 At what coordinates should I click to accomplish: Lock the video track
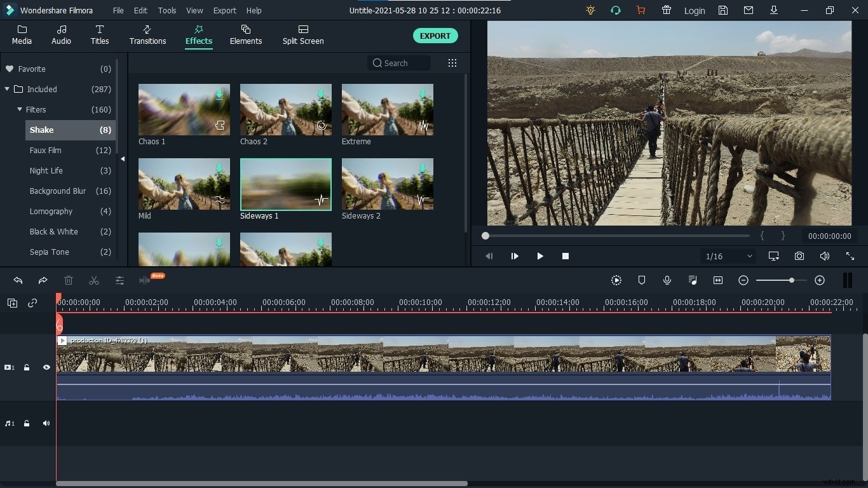pos(27,367)
